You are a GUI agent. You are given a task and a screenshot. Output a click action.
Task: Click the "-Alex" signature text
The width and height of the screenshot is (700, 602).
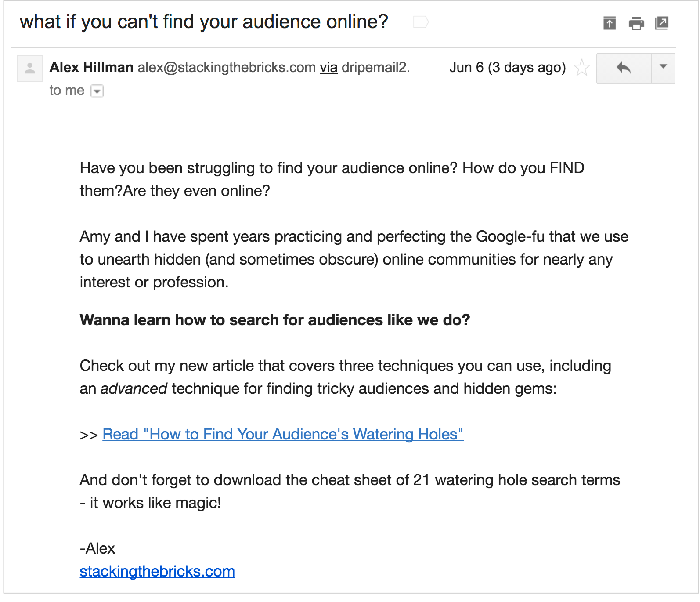97,548
